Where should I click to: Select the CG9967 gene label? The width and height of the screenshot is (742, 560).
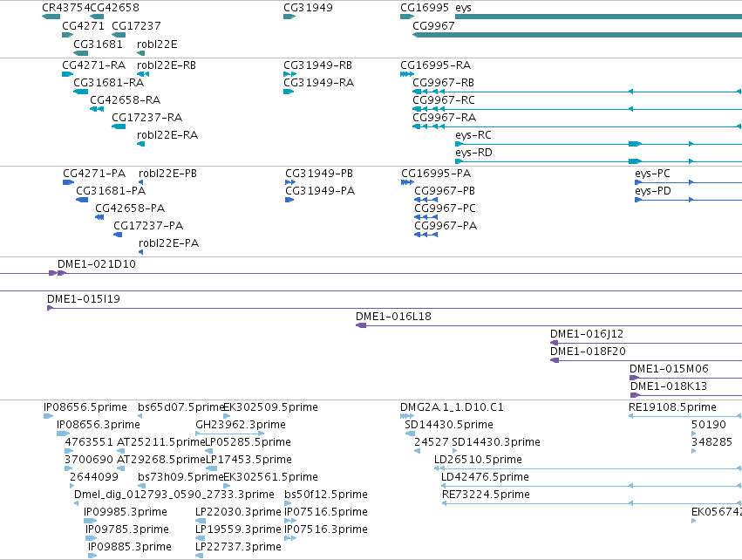pyautogui.click(x=433, y=25)
